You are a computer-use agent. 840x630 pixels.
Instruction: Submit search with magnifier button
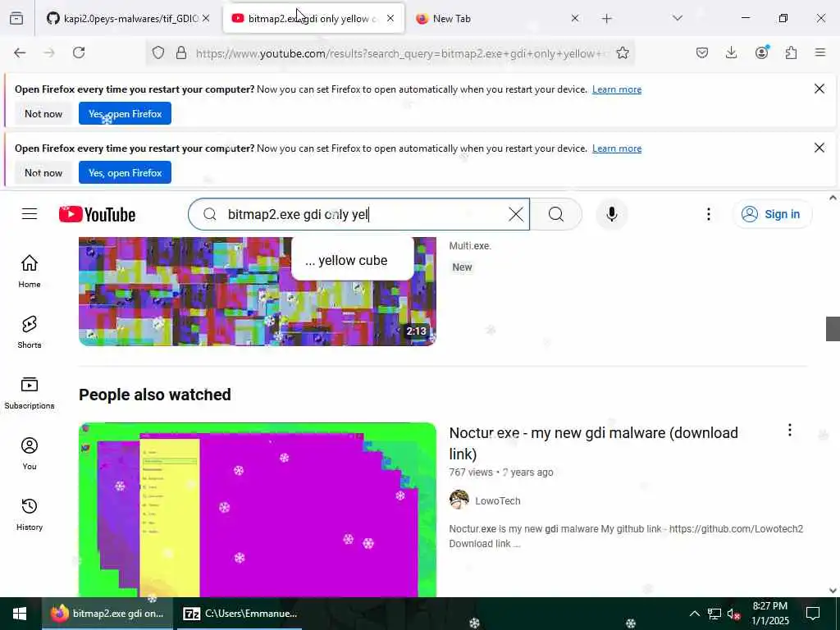pos(556,214)
